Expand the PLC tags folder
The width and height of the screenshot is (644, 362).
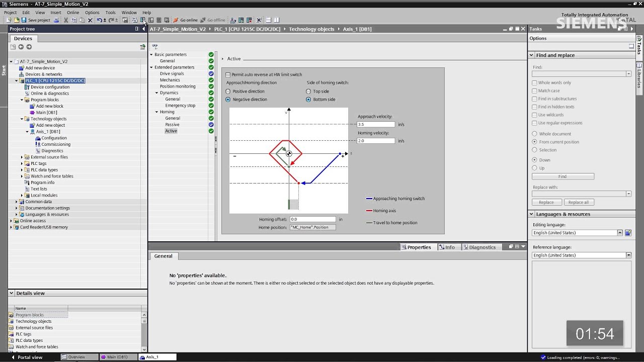(22, 163)
